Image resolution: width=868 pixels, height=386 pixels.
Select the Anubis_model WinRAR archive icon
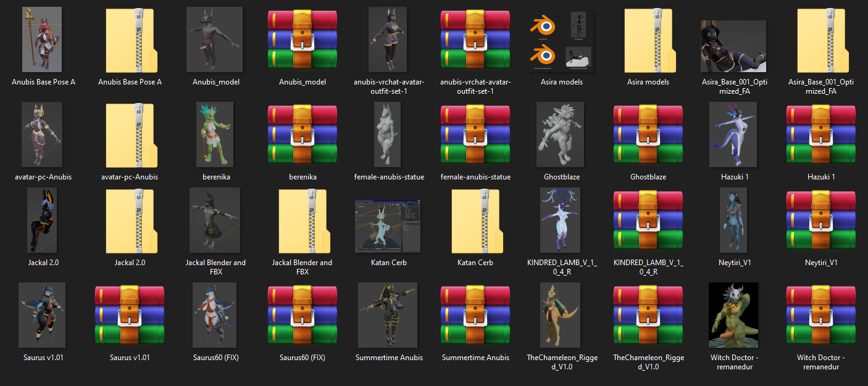[303, 40]
